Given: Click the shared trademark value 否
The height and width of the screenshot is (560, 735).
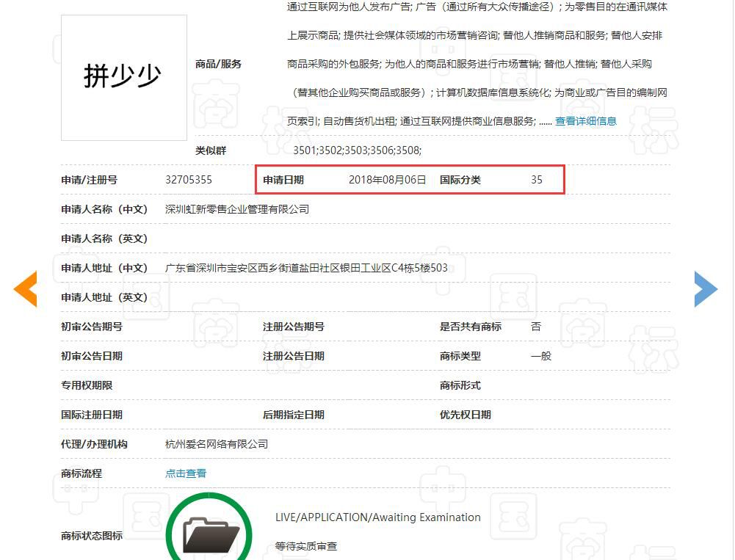Looking at the screenshot, I should tap(536, 327).
